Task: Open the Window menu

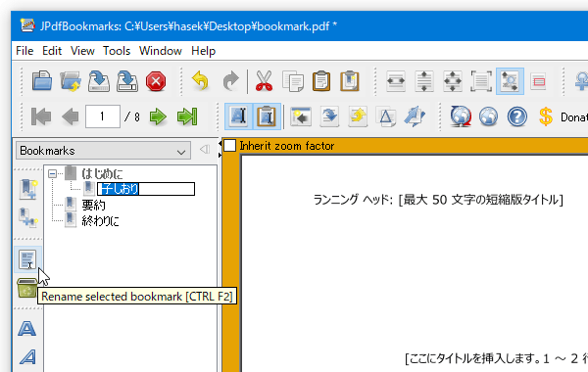Action: 161,51
